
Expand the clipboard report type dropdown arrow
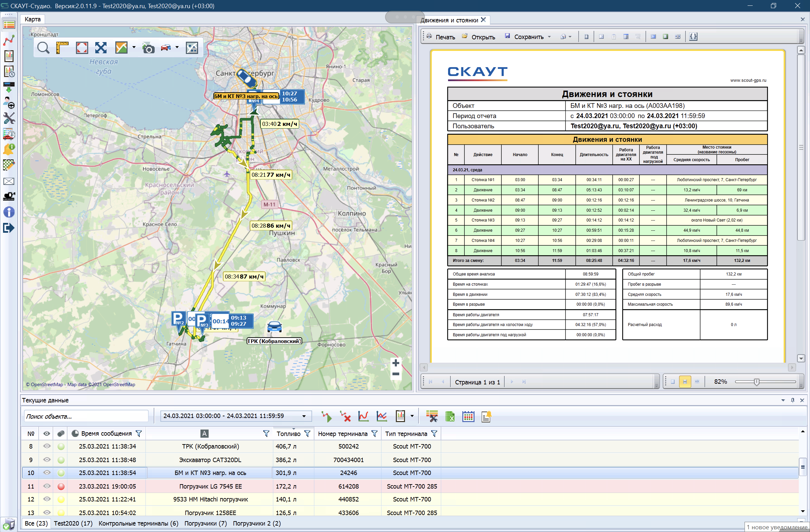click(412, 416)
